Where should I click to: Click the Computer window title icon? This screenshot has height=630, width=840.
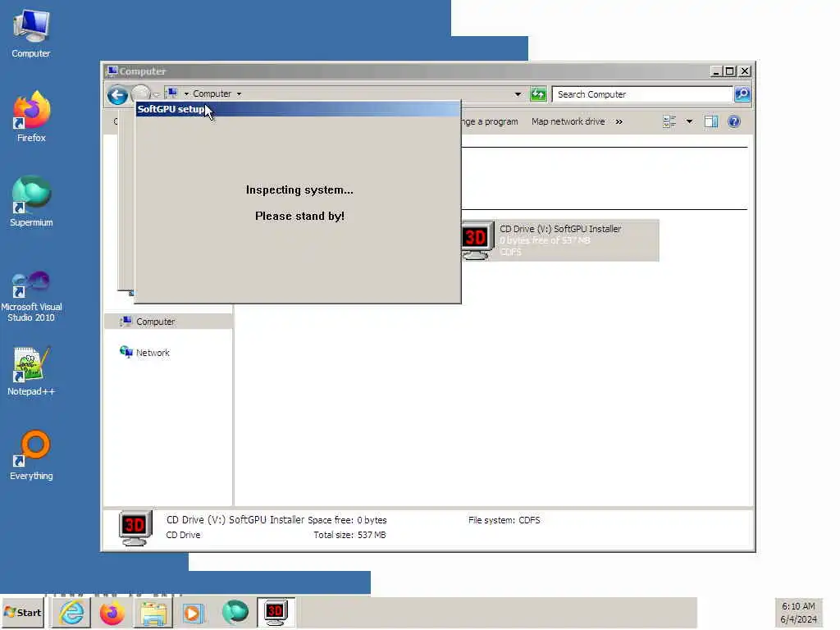(112, 71)
